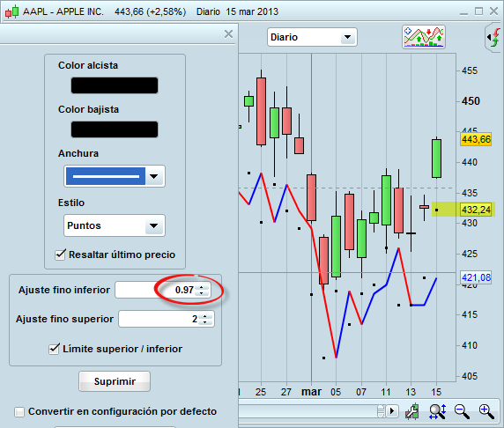Pick the Color alcista swatch
Screen dimensions: 504x428
[x=115, y=85]
